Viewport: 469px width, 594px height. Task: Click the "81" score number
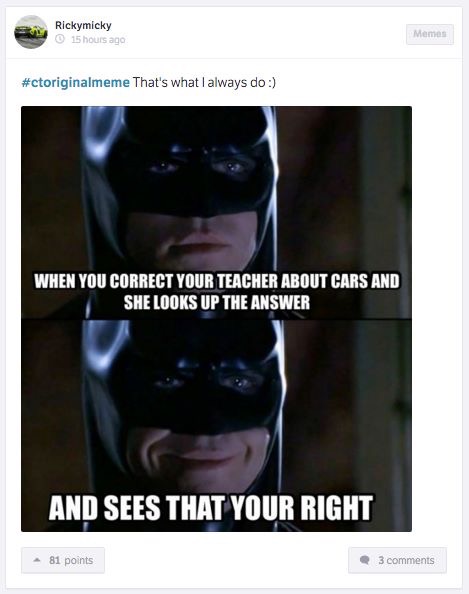tap(55, 560)
